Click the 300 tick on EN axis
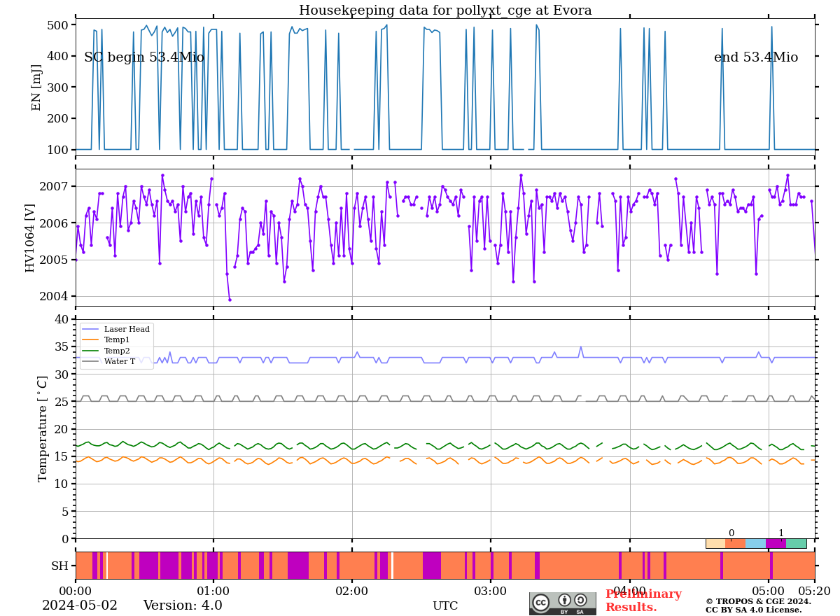The height and width of the screenshot is (616, 840). [x=59, y=87]
